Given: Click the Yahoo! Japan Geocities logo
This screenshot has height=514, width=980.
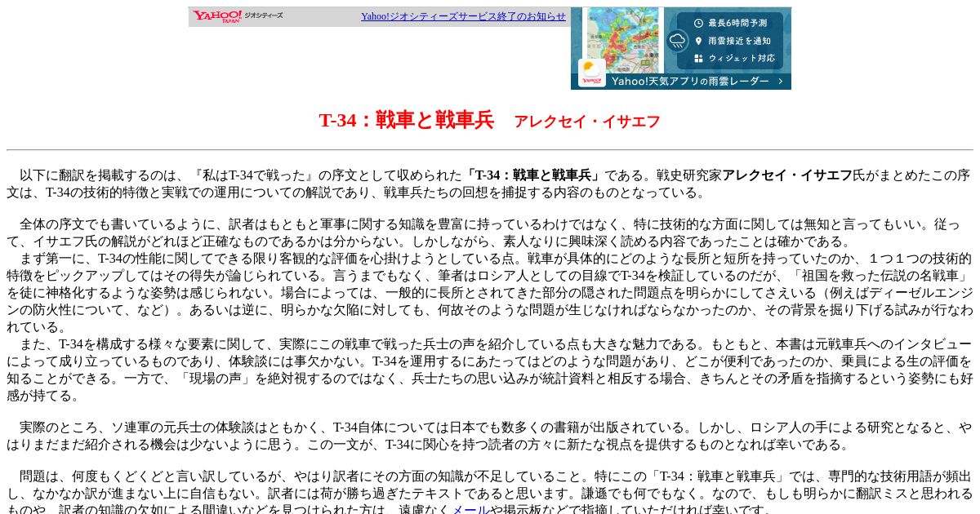Looking at the screenshot, I should (x=238, y=16).
